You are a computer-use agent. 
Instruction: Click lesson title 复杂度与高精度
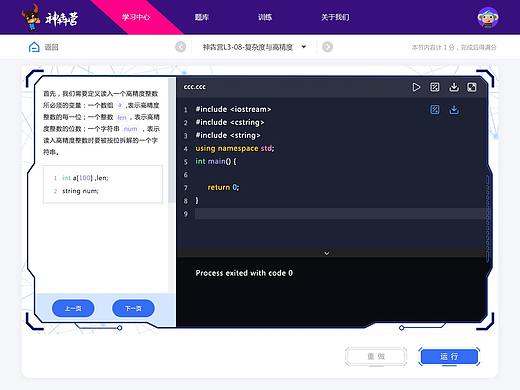247,47
